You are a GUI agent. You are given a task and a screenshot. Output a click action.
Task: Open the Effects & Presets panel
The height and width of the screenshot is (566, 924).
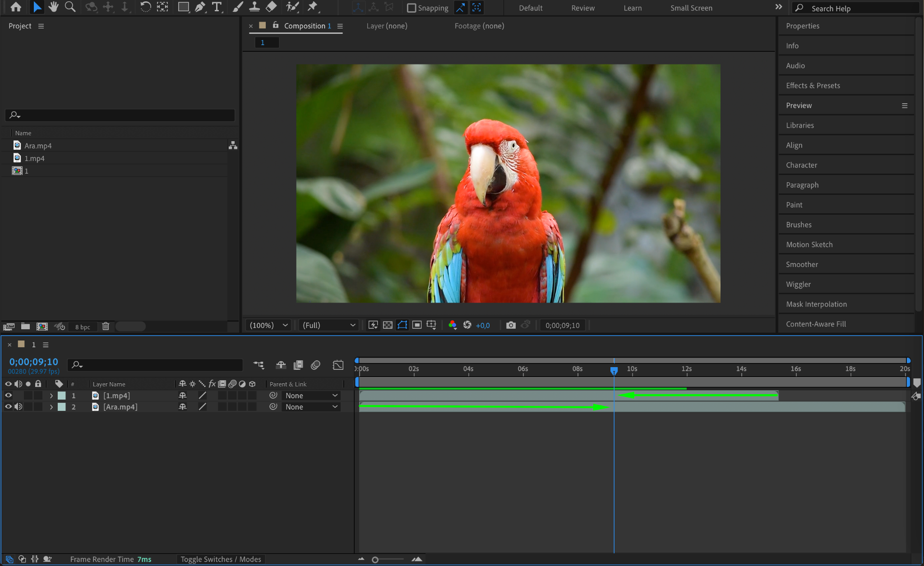point(813,86)
